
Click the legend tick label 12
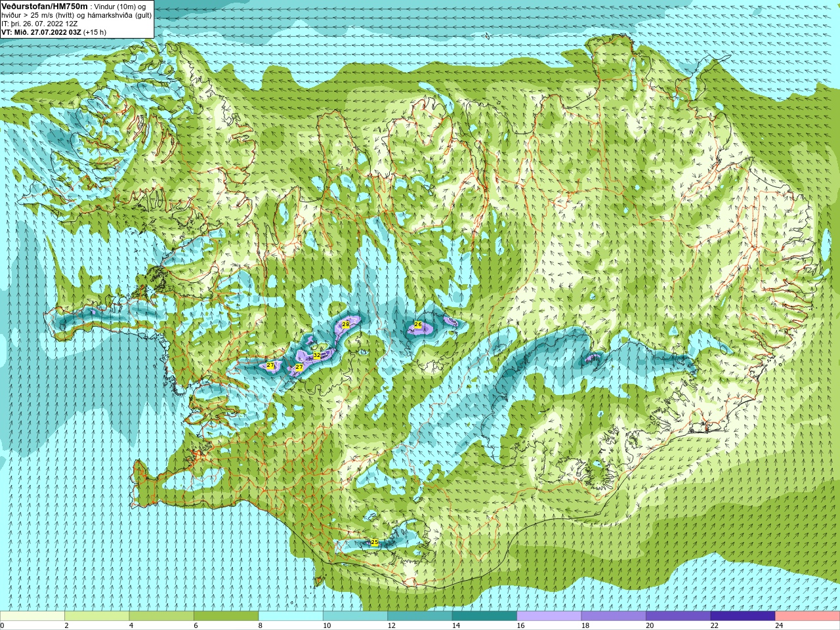coord(392,625)
